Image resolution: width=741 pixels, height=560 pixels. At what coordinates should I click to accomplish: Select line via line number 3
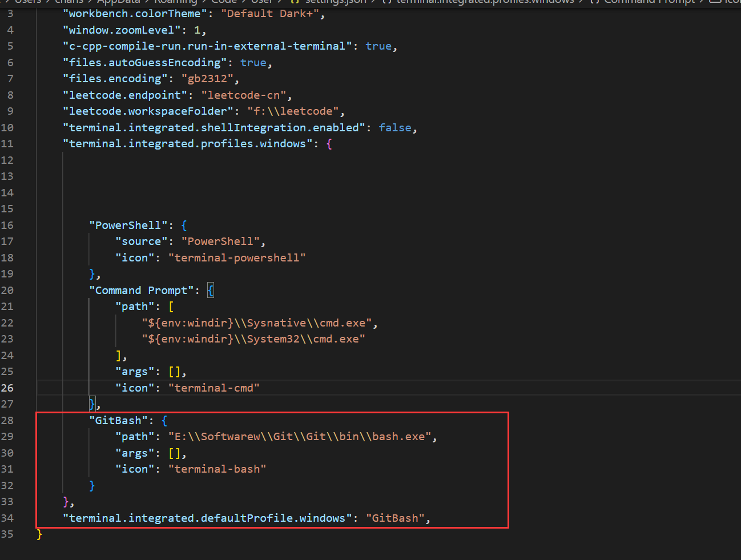coord(10,14)
